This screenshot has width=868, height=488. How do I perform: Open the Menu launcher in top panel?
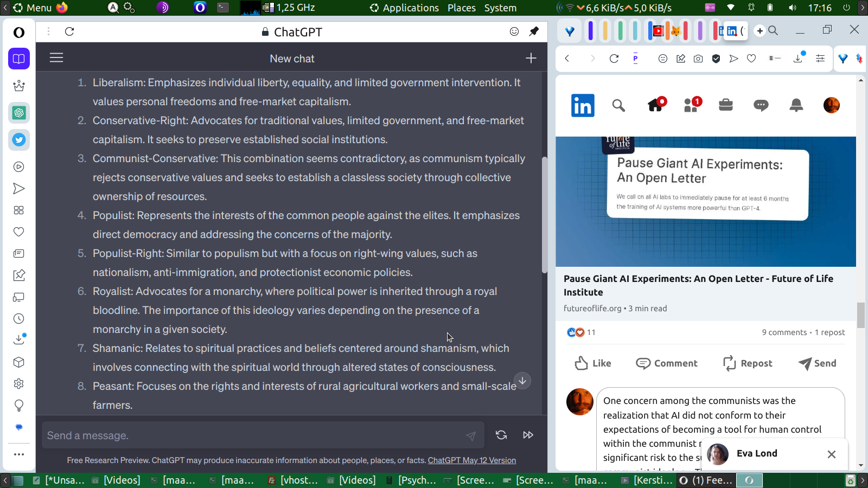point(33,8)
